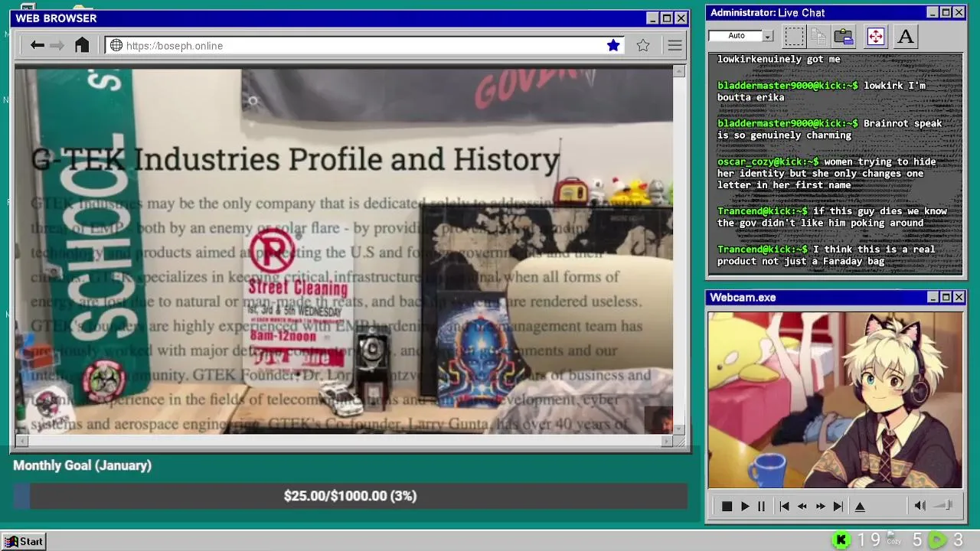Click the outlined favorites star icon

click(643, 45)
